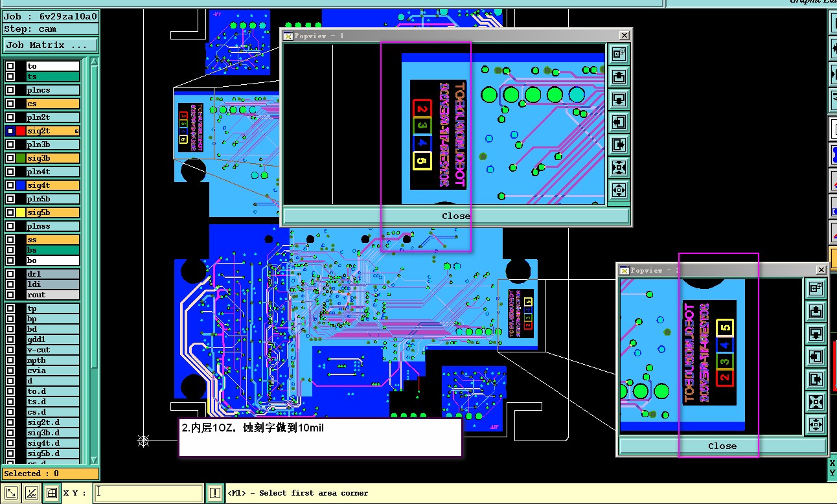Click Close button in Popview 1
Viewport: 837px width, 504px height.
tap(456, 216)
